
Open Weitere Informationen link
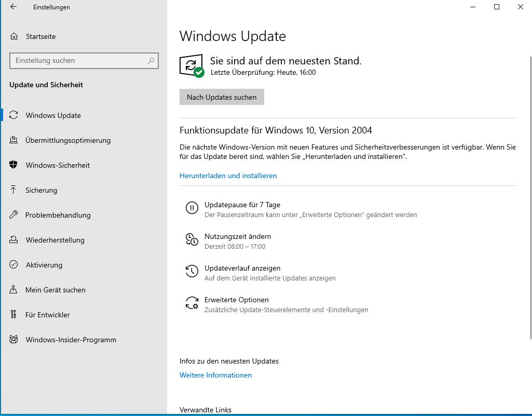click(x=215, y=375)
